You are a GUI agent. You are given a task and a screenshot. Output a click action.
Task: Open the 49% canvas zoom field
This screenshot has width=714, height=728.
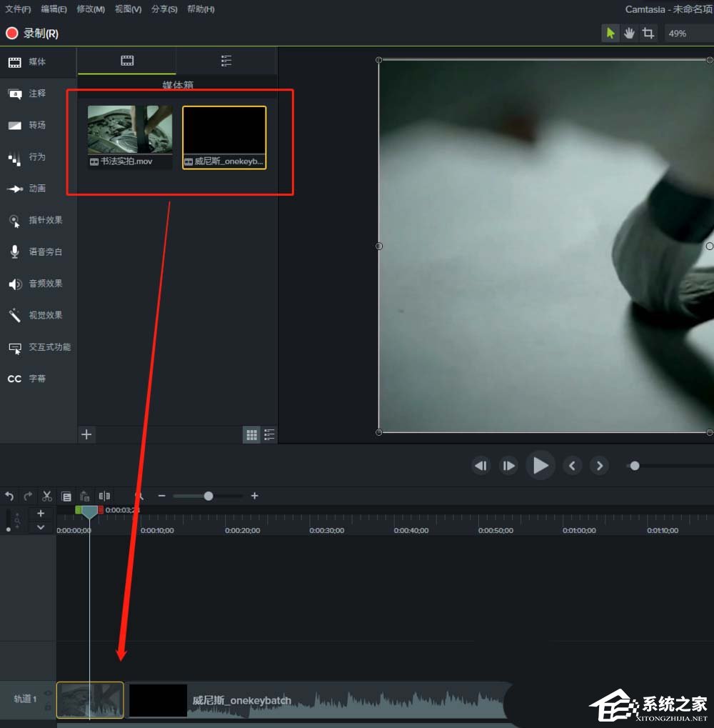click(x=688, y=33)
